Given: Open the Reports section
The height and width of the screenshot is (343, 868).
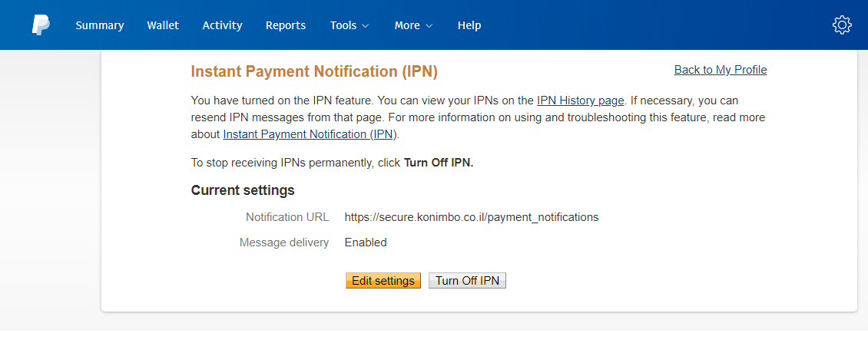Looking at the screenshot, I should coord(286,25).
